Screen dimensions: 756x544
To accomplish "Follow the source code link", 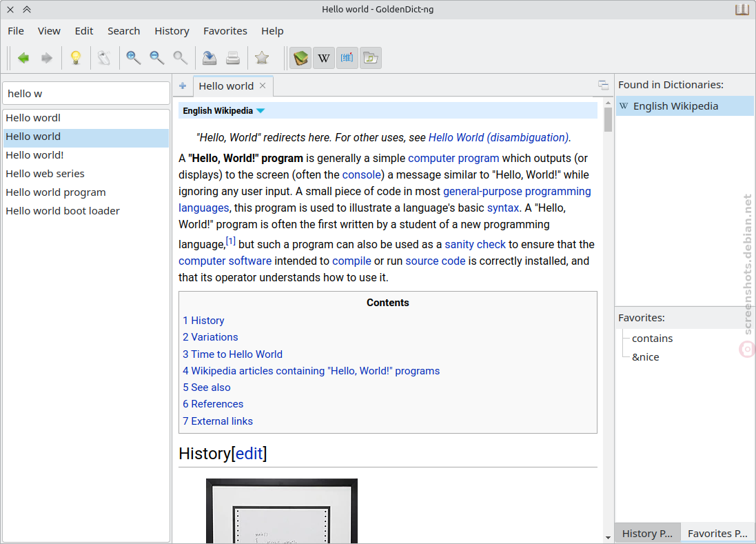I will point(436,261).
